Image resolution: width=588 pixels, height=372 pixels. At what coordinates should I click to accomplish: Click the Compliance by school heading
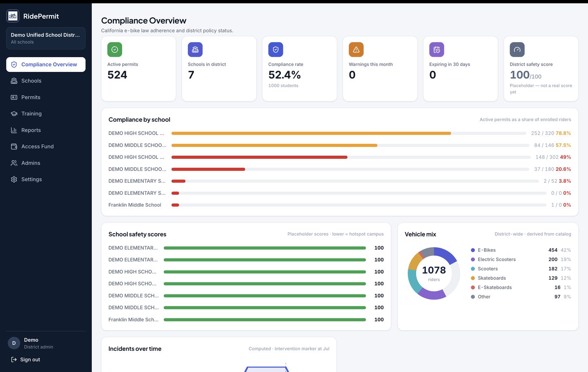(x=139, y=120)
